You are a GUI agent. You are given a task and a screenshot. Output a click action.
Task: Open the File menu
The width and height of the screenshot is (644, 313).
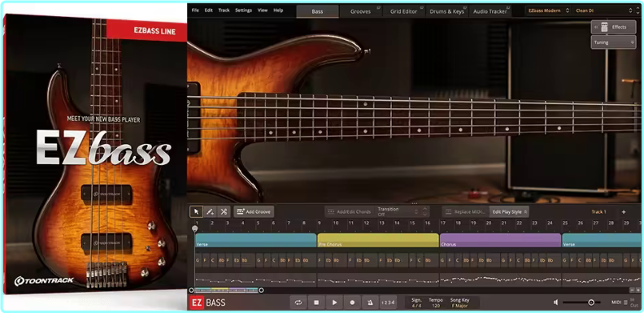tap(195, 11)
